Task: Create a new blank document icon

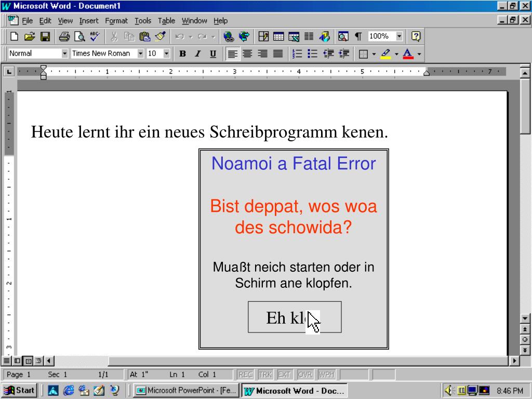Action: (14, 36)
